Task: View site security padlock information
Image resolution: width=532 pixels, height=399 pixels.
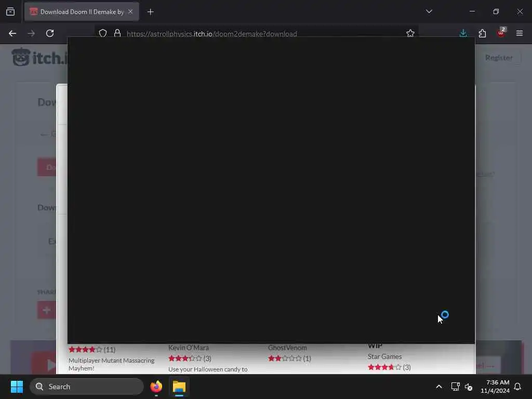Action: 117,33
